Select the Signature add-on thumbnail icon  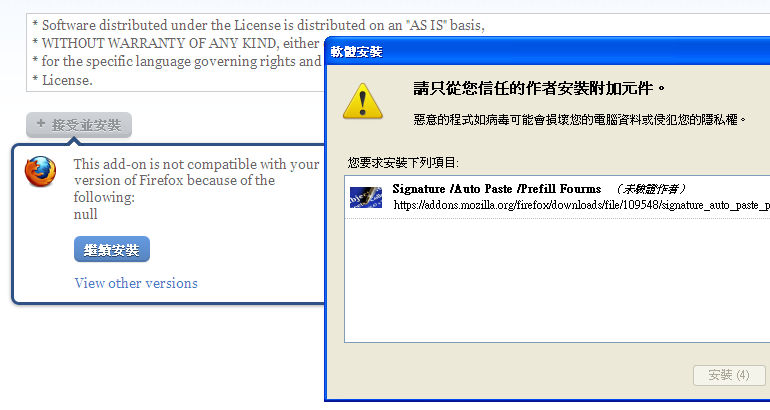click(366, 197)
